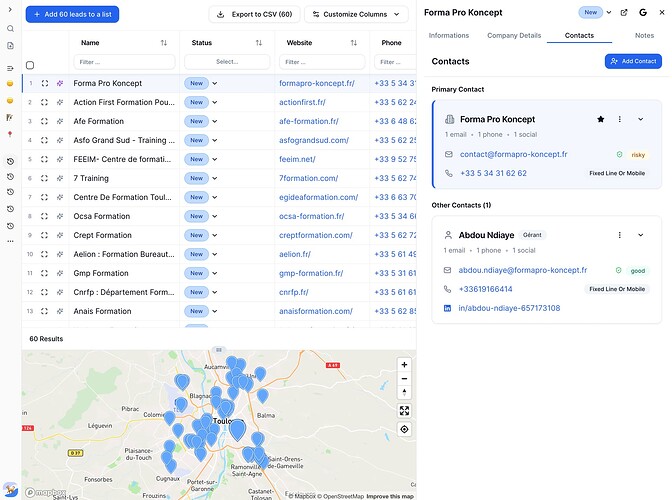The height and width of the screenshot is (500, 672).
Task: Locate me on the map
Action: point(404,429)
